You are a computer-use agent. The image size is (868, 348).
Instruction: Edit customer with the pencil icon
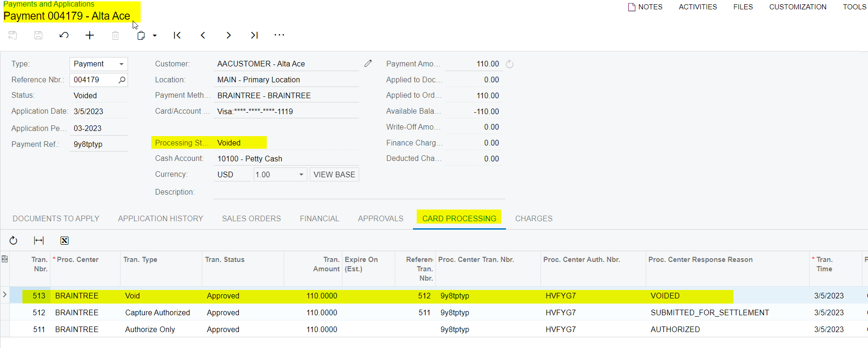[368, 63]
